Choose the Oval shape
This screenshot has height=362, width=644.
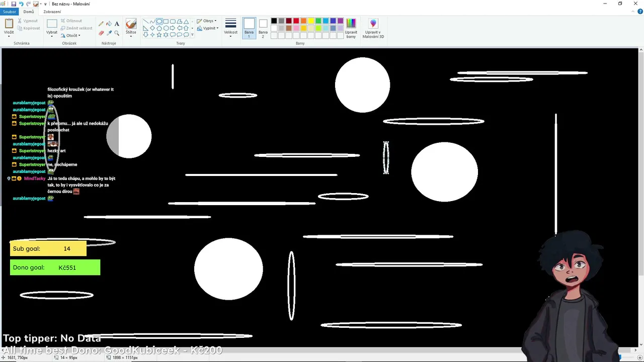[159, 22]
